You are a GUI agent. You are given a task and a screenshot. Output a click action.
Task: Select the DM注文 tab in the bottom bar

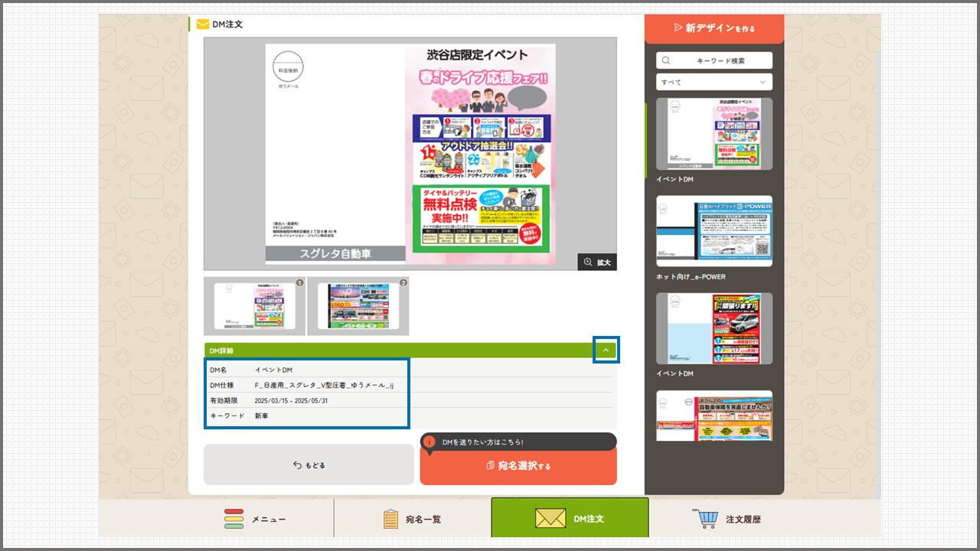tap(570, 518)
